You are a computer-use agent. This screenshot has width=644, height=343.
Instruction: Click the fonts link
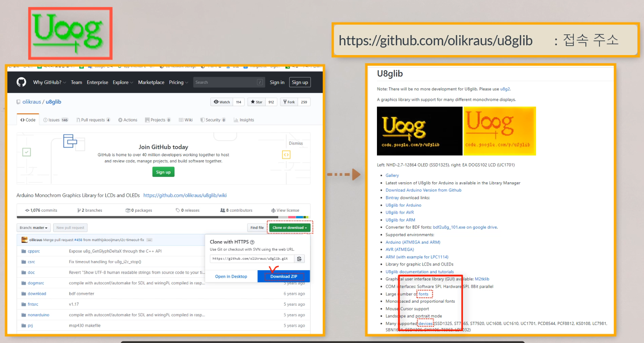coord(423,294)
